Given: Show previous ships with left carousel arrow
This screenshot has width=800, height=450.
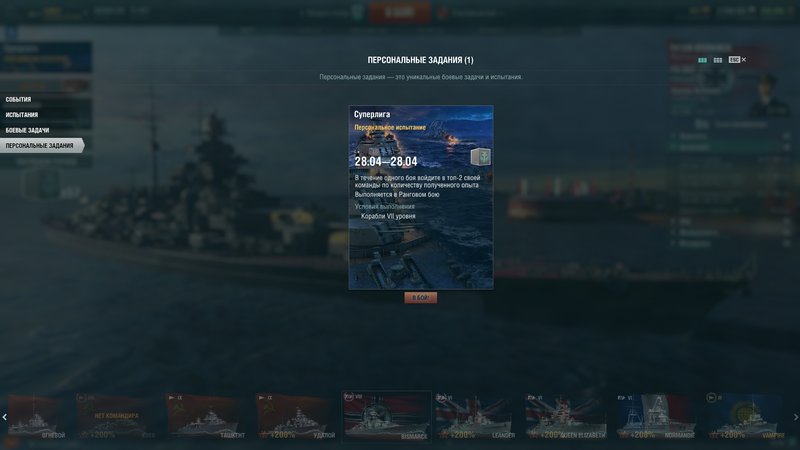Looking at the screenshot, I should (4, 417).
